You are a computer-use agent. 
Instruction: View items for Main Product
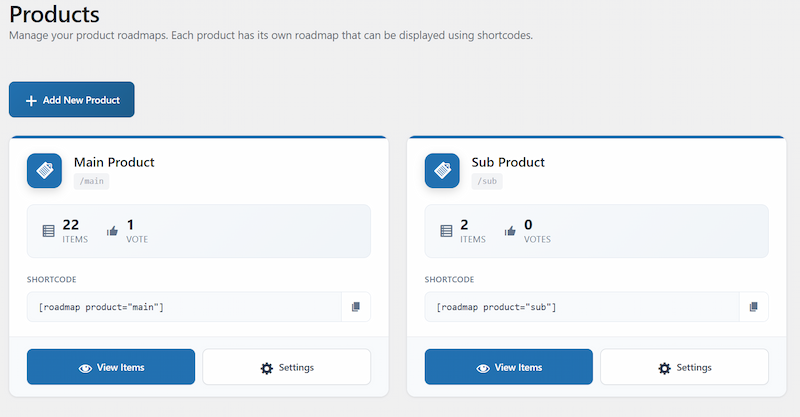(111, 367)
